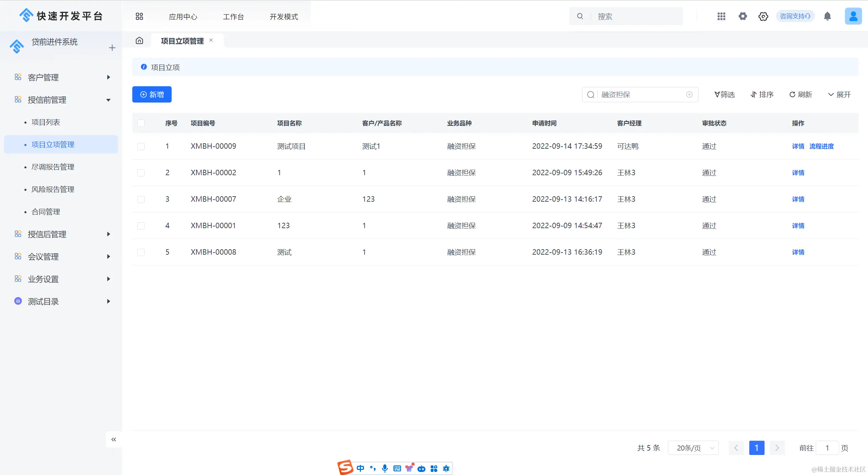Click the four-squares menu icon in top bar
The width and height of the screenshot is (868, 475).
pyautogui.click(x=139, y=16)
